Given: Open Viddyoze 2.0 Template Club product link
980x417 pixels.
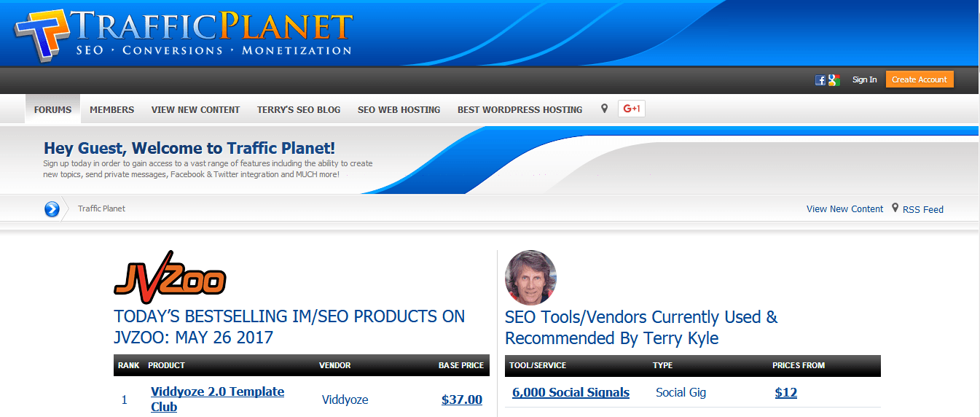Looking at the screenshot, I should point(217,399).
